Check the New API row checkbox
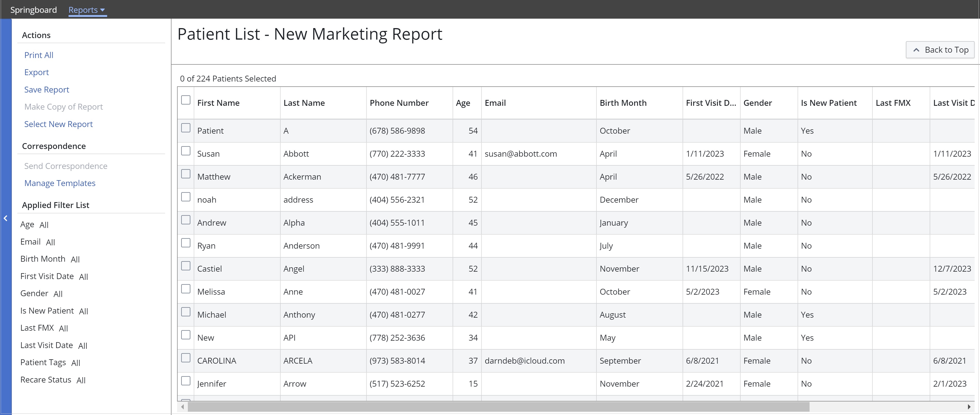Viewport: 980px width, 415px height. tap(186, 335)
